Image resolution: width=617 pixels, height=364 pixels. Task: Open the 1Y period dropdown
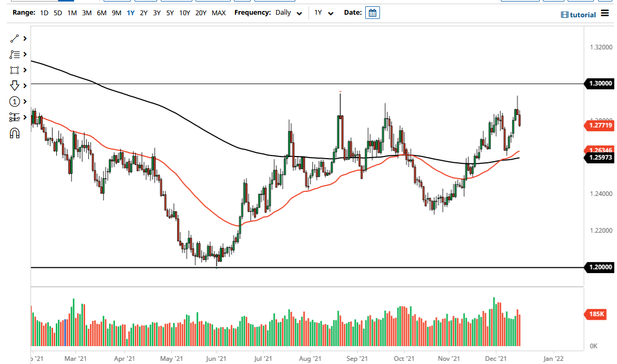(323, 12)
